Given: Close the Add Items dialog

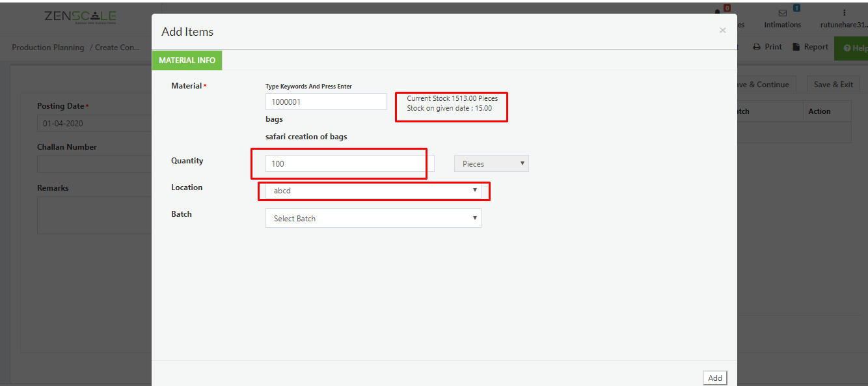Looking at the screenshot, I should click(x=722, y=30).
